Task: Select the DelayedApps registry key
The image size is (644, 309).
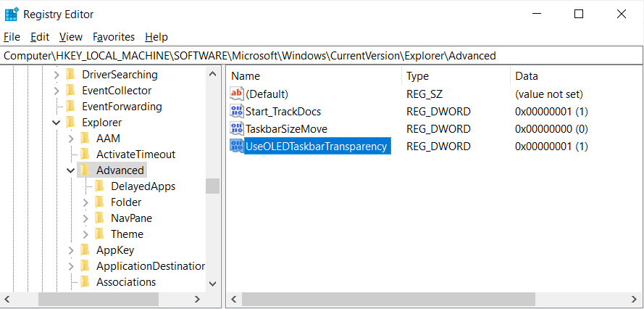Action: [x=143, y=186]
